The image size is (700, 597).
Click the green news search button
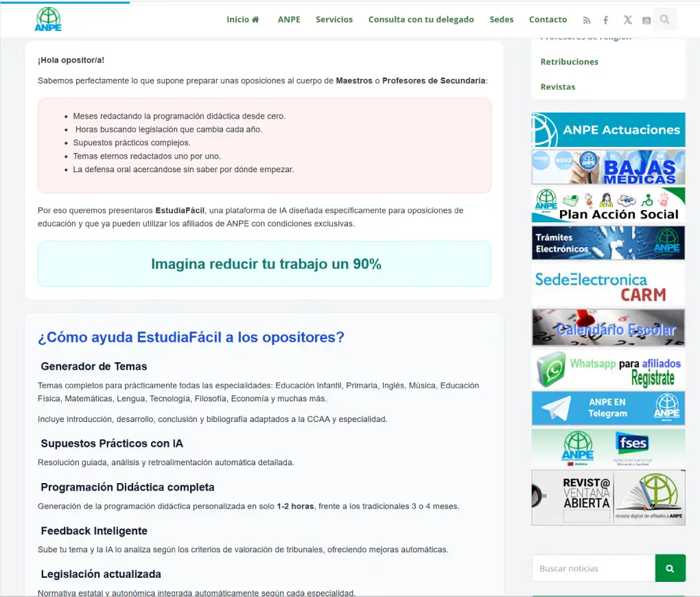pos(670,568)
